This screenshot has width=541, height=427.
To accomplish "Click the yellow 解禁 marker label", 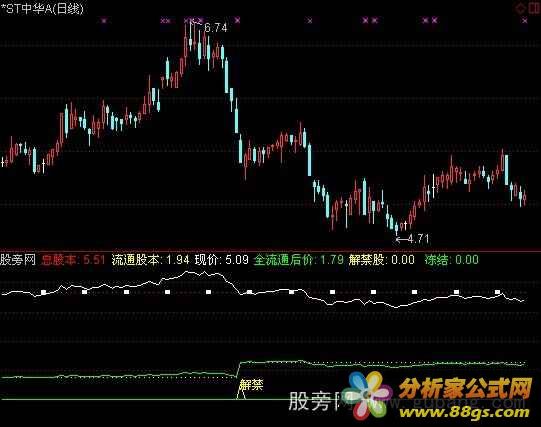I will 251,384.
